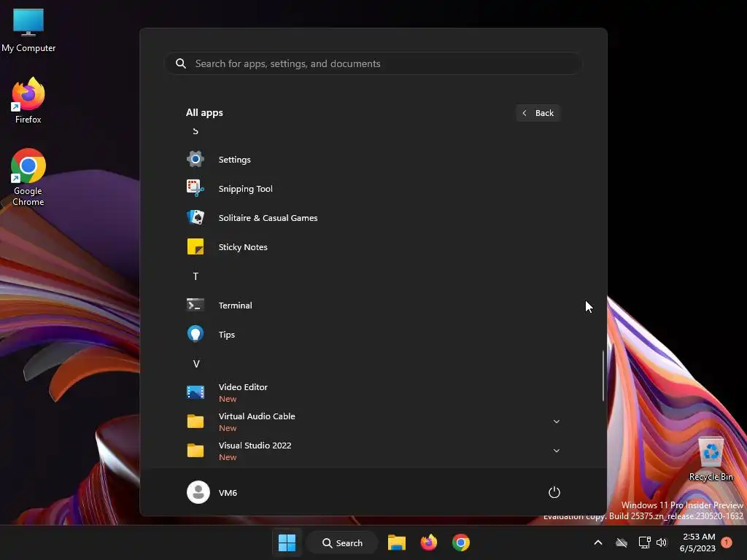Click the letter T section header
This screenshot has width=747, height=560.
tap(196, 276)
